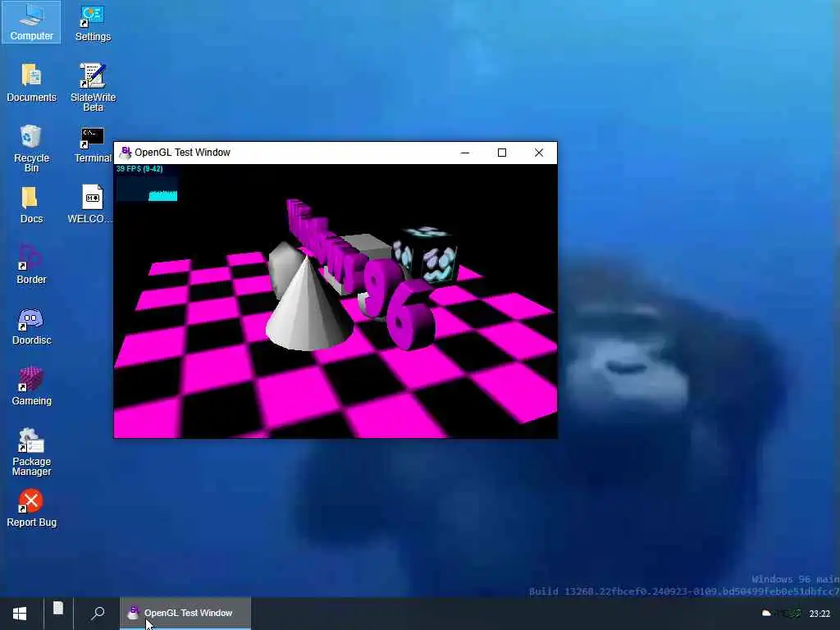Image resolution: width=840 pixels, height=630 pixels.
Task: Click the OpenGL Test Window title icon
Action: coord(126,153)
